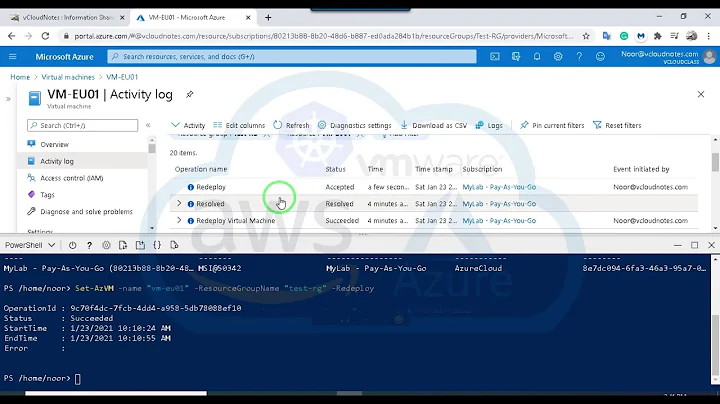Open Logs from the toolbar
720x404 pixels.
coord(489,125)
